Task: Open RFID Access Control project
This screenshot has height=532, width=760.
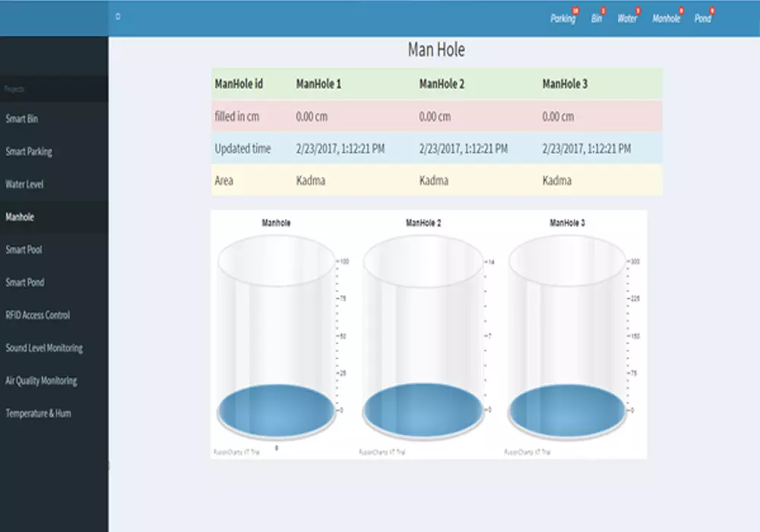Action: (x=36, y=315)
